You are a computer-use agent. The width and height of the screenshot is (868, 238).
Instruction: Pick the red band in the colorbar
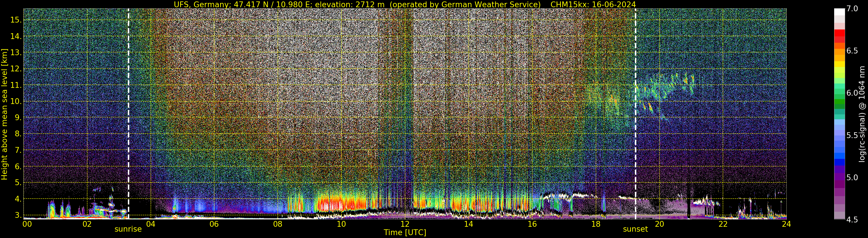pyautogui.click(x=839, y=34)
